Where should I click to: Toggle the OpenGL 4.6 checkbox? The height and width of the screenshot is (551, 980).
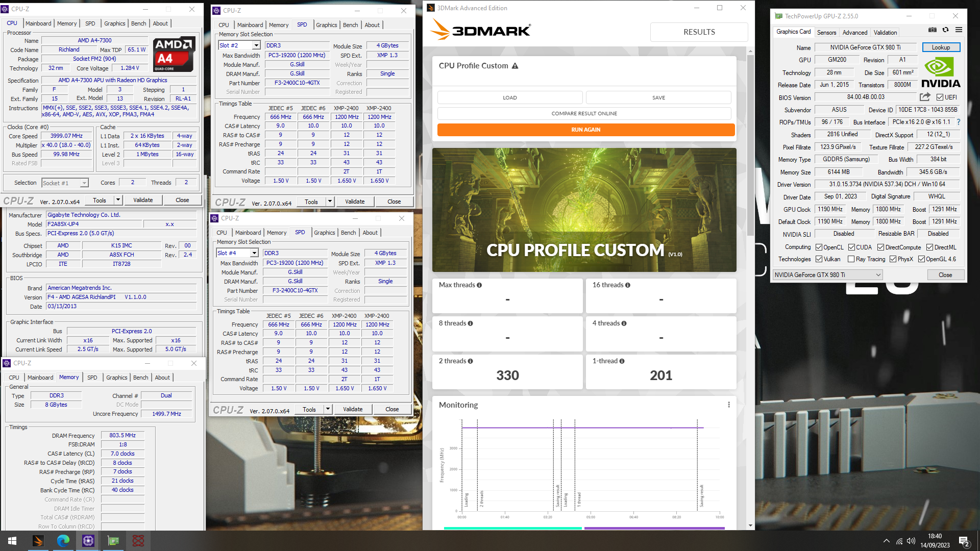click(921, 259)
